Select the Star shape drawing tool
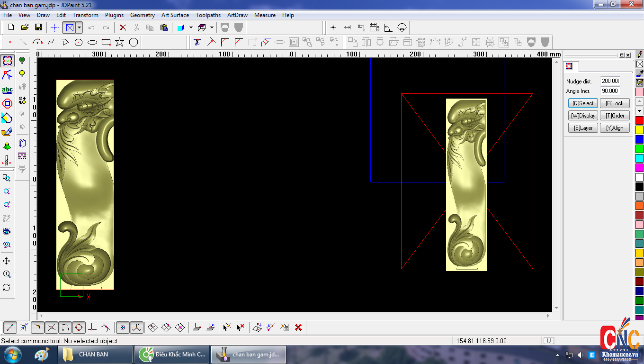Image resolution: width=644 pixels, height=364 pixels. click(119, 42)
